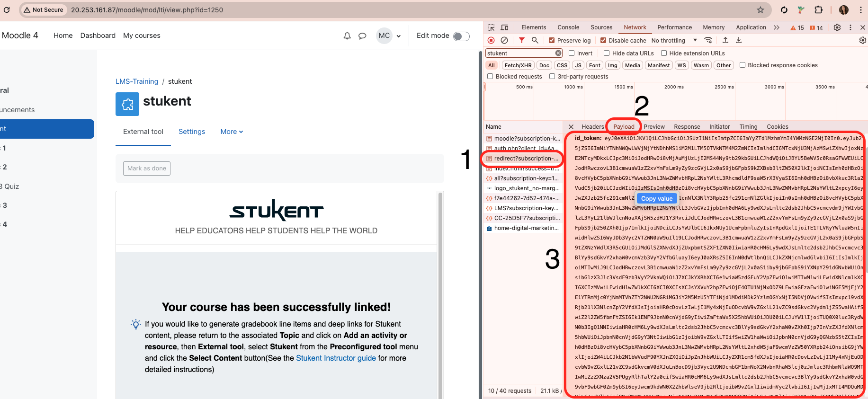Toggle the network filter funnel icon
Screen dimensions: 868x399
tap(521, 40)
